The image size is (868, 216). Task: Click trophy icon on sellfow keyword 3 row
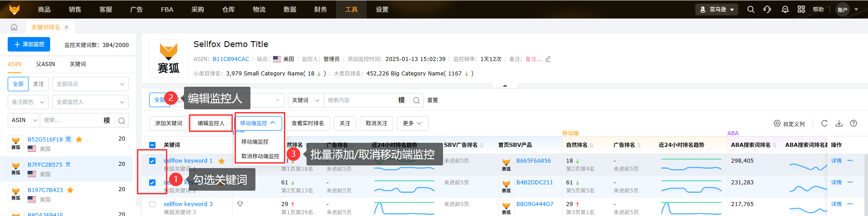tap(240, 204)
